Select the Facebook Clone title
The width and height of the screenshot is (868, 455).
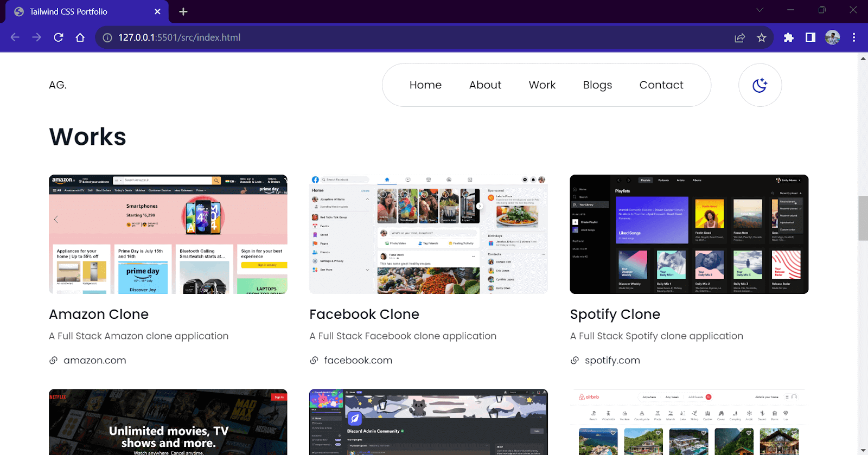[x=364, y=315]
